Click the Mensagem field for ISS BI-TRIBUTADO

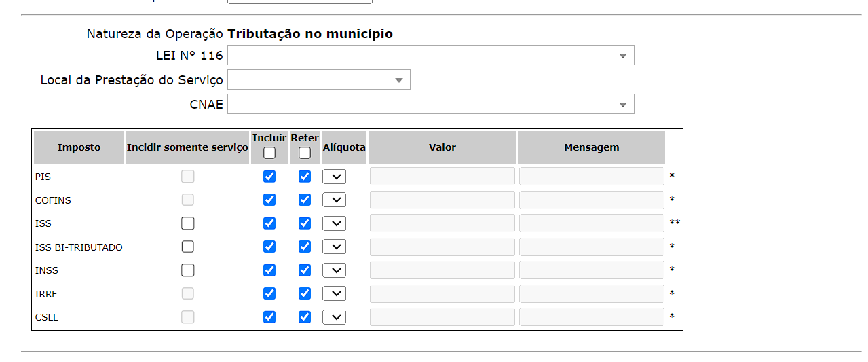pyautogui.click(x=591, y=247)
